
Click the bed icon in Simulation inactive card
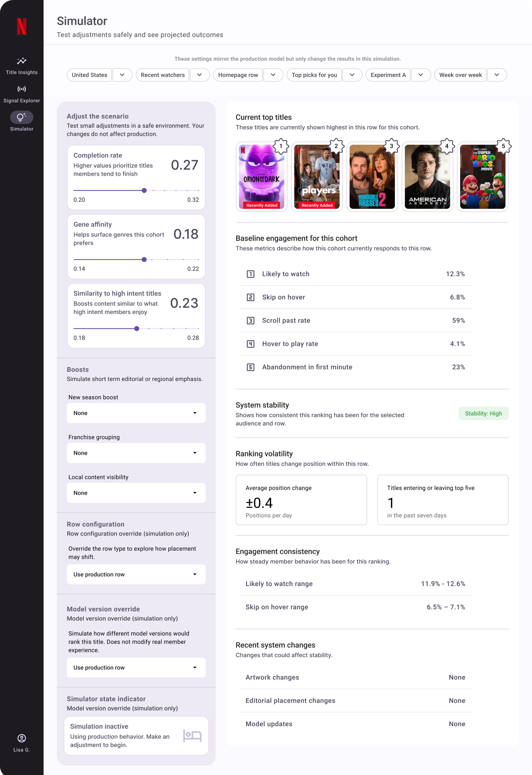click(192, 735)
